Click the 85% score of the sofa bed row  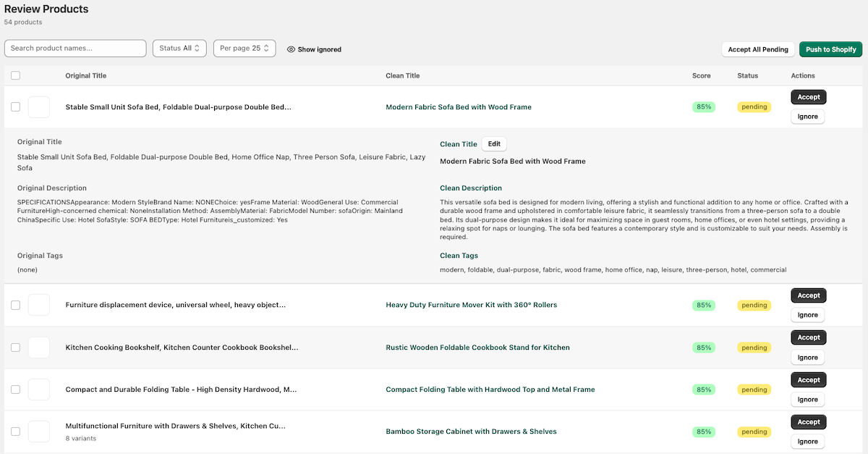(704, 106)
